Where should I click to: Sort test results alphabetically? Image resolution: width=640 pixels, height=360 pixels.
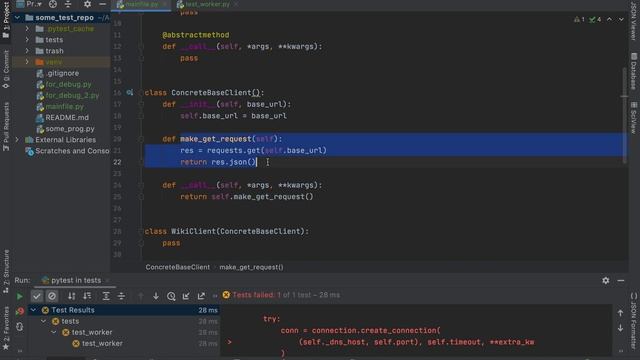click(71, 296)
